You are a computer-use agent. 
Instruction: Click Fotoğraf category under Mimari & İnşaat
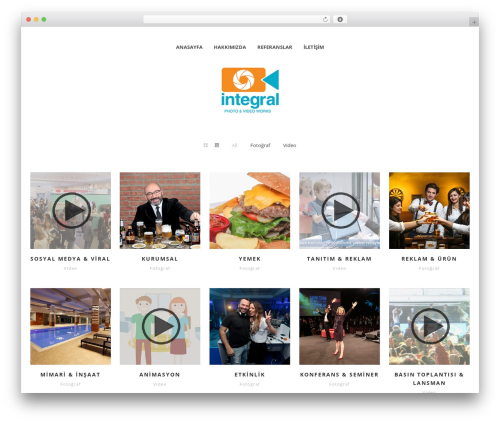pos(70,384)
